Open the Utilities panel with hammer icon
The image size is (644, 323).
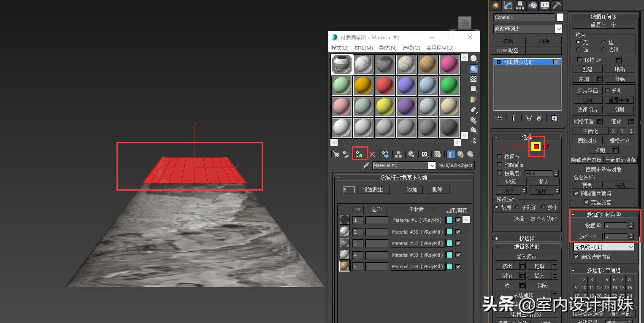click(556, 5)
